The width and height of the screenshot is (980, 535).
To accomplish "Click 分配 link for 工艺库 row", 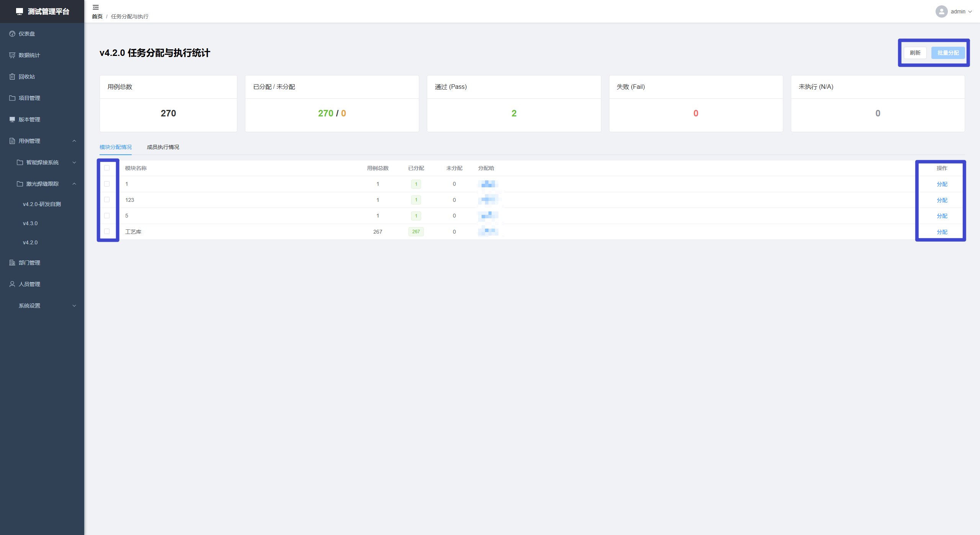I will (942, 232).
